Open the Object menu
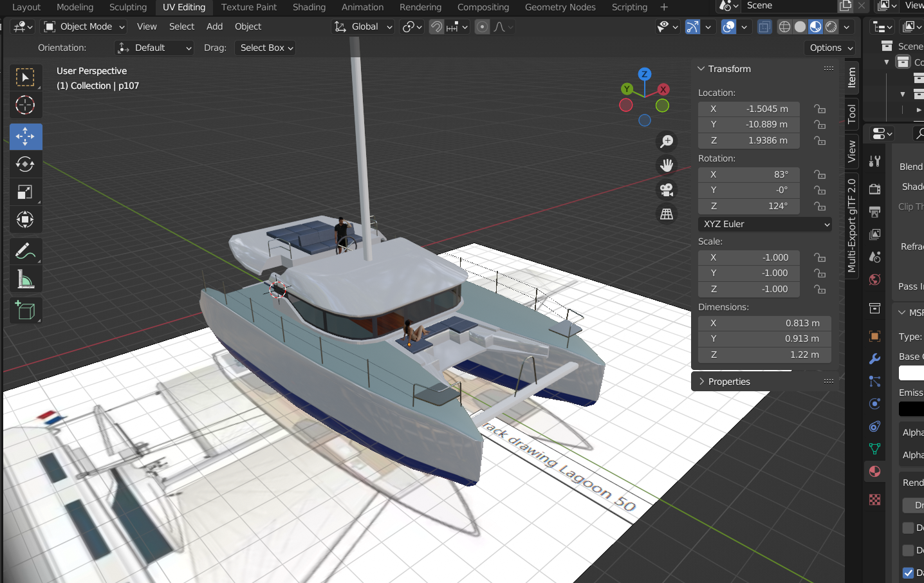Viewport: 924px width, 583px height. click(248, 27)
